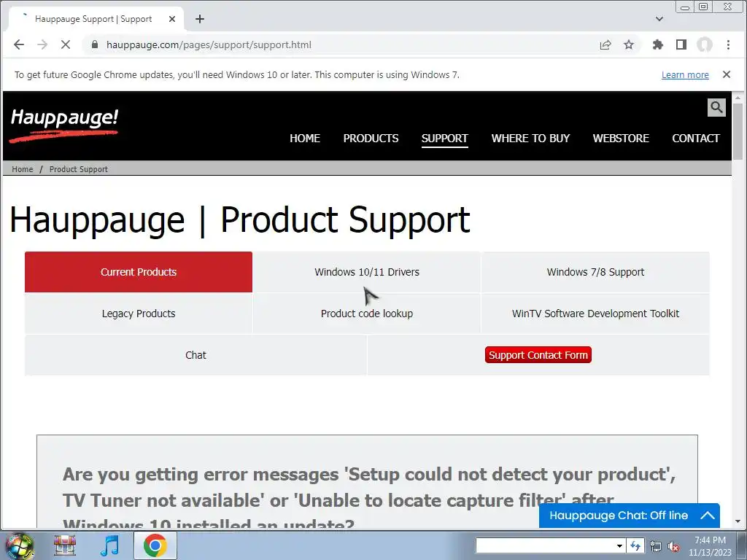This screenshot has width=747, height=560.
Task: Go back to the previous page
Action: (x=18, y=44)
